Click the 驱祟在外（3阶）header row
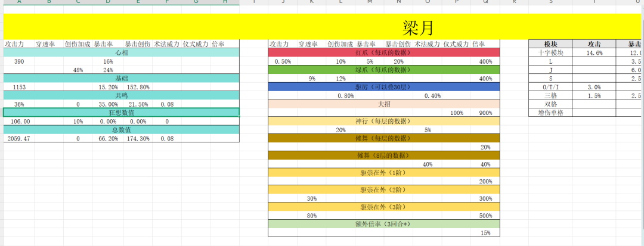The image size is (644, 246). 384,207
